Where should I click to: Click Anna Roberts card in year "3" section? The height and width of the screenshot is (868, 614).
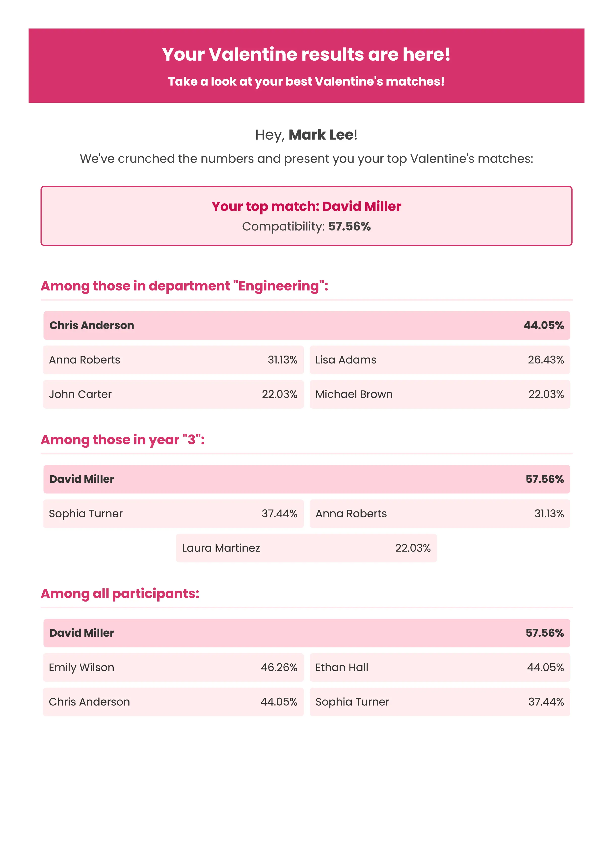pos(440,513)
